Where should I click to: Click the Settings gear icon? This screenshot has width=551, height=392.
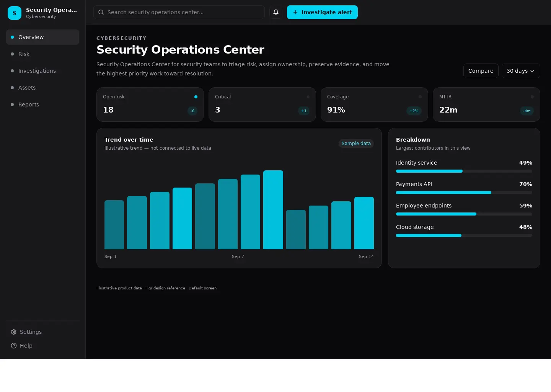[14, 332]
